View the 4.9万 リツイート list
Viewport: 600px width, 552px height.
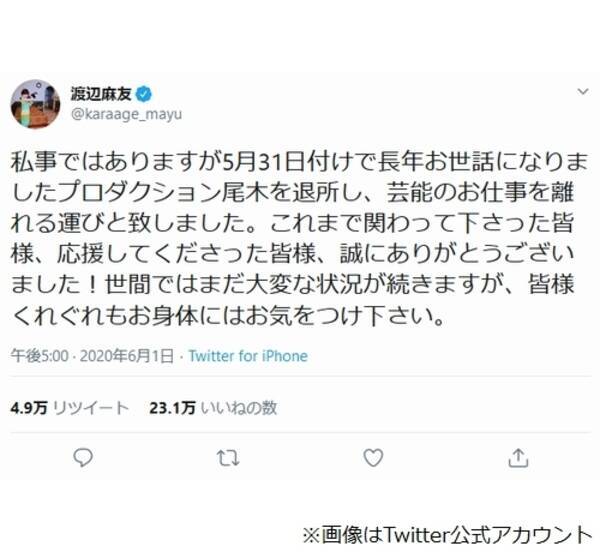tap(69, 406)
